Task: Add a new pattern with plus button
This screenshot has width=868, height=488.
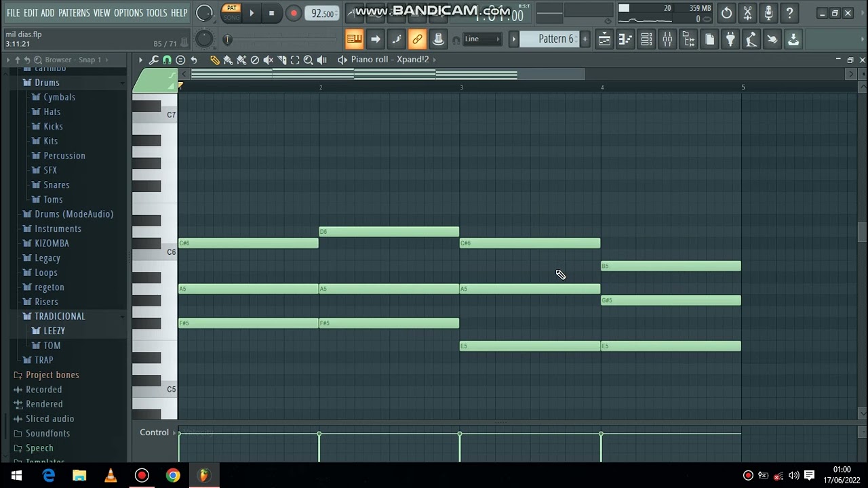Action: click(585, 39)
